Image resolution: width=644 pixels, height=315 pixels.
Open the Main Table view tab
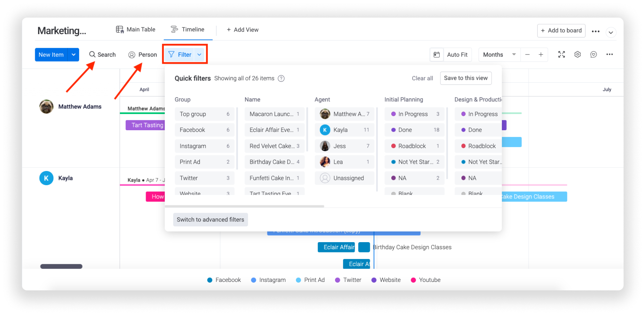(x=135, y=30)
